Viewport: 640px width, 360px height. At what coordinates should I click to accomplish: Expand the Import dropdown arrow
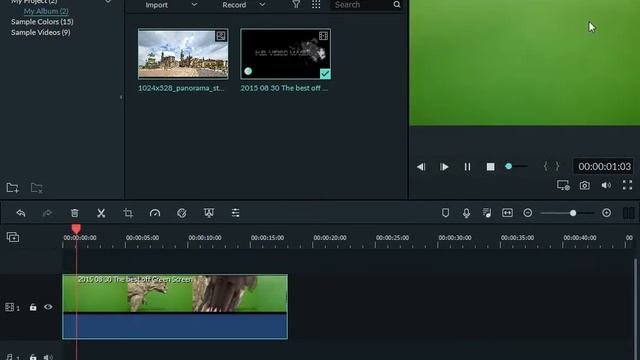[x=194, y=5]
